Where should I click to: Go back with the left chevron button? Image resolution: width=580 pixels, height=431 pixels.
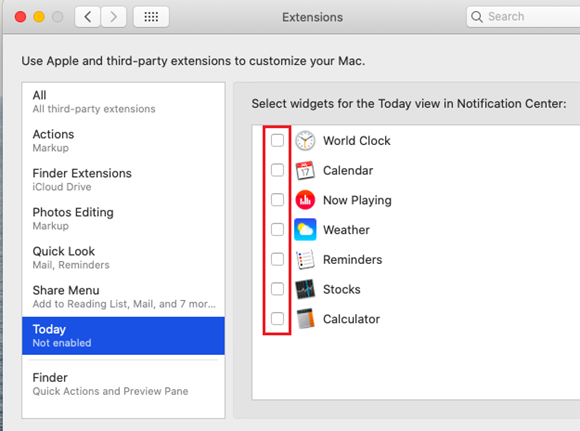(x=88, y=17)
